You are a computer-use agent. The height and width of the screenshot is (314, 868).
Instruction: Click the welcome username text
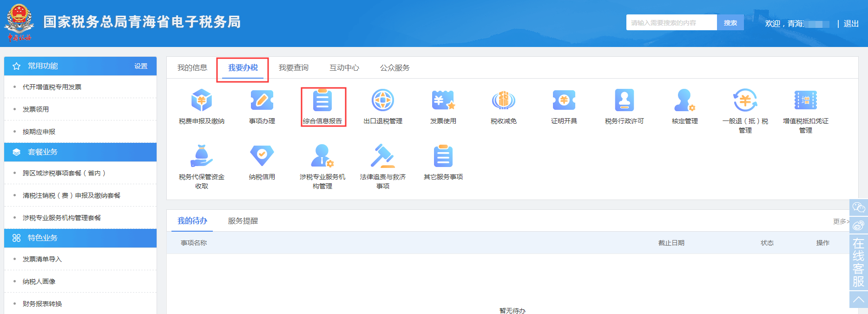(797, 24)
